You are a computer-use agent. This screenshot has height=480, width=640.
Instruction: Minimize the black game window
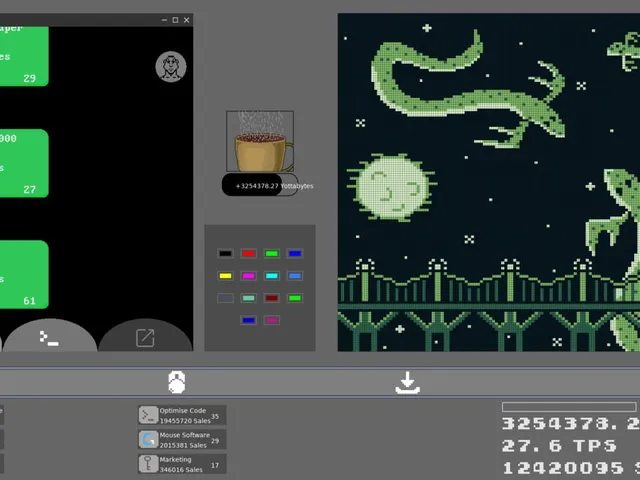164,20
